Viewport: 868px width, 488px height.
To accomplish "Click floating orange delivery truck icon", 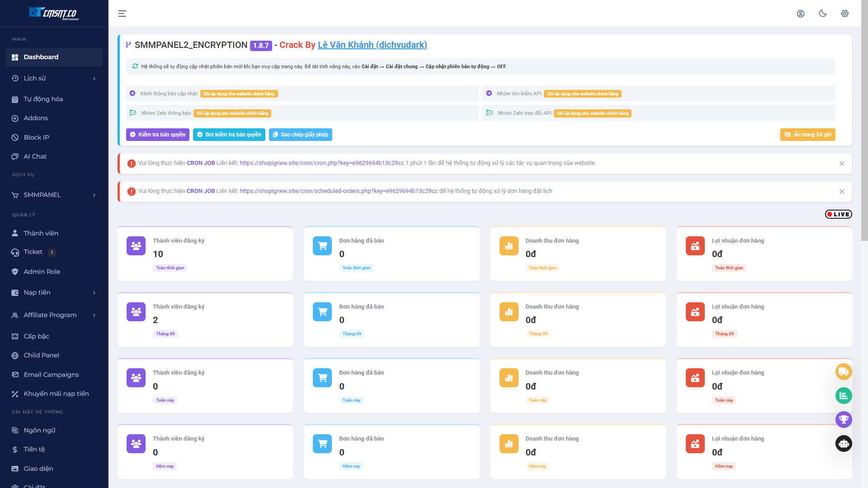I will tap(844, 372).
